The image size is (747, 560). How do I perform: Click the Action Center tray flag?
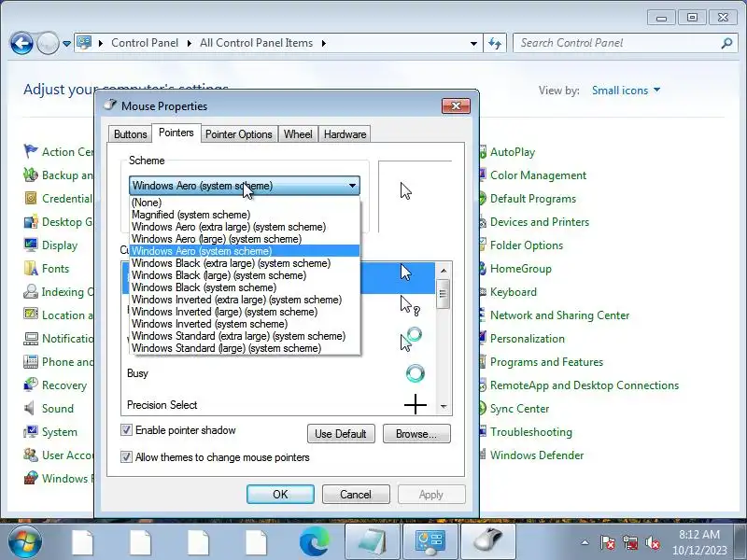click(x=608, y=542)
